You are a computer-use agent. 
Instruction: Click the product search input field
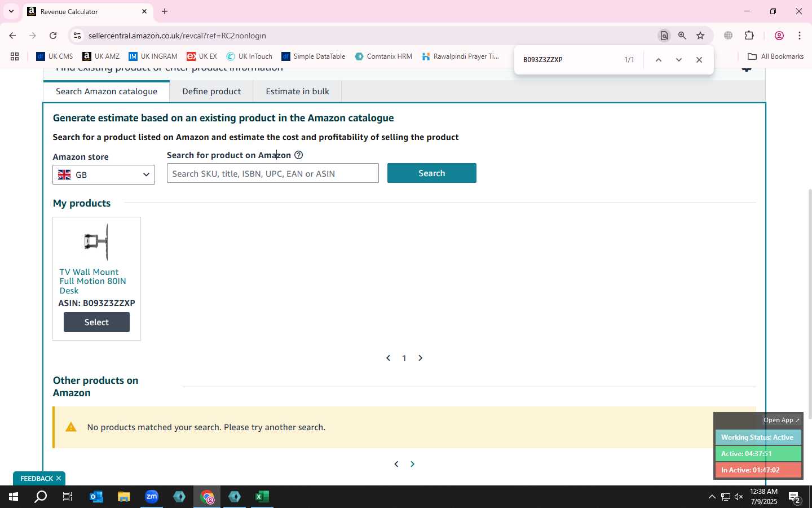[x=273, y=173]
